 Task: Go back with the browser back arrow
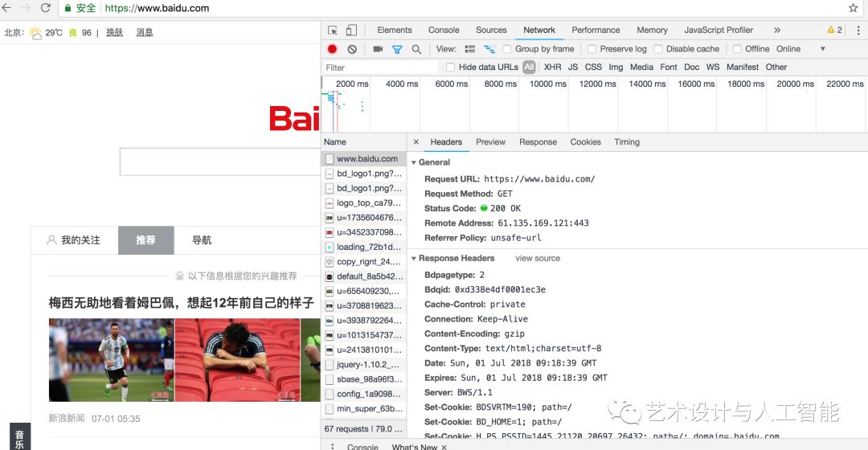point(6,8)
